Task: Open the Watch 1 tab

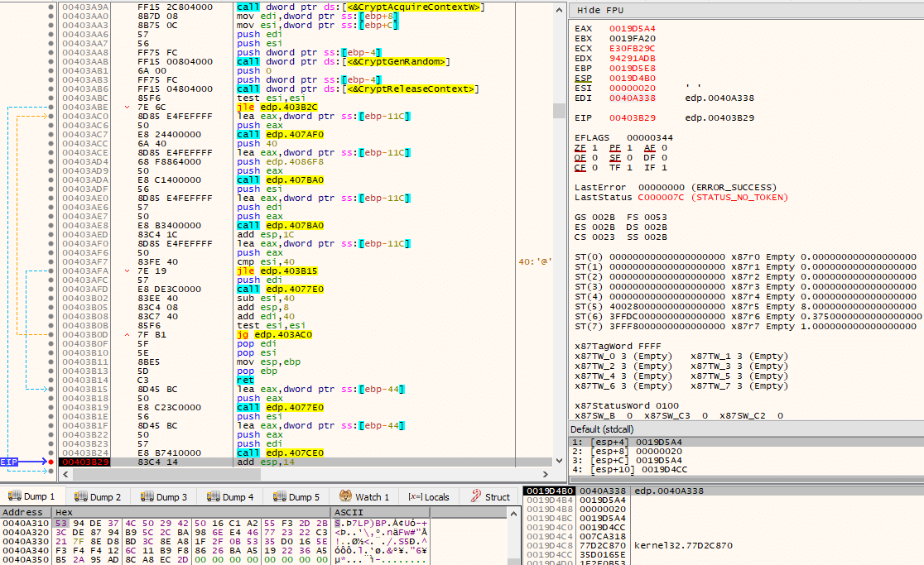Action: click(364, 496)
